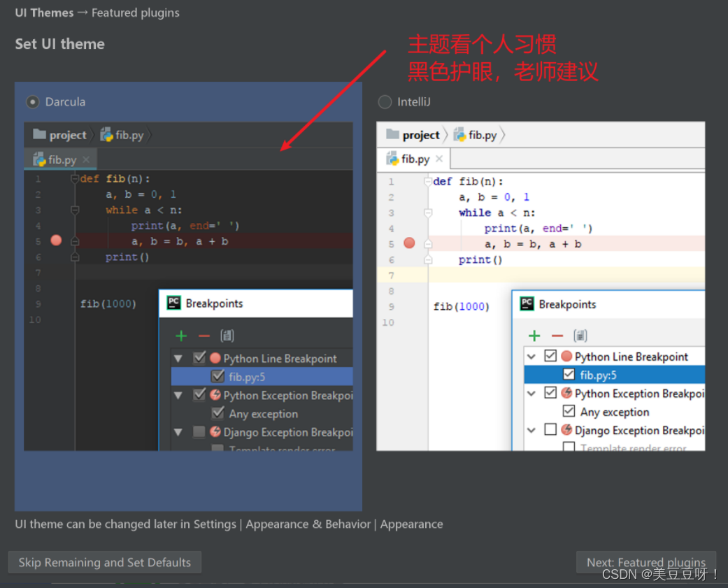
Task: Click red Python Line Breakpoint icon in IntelliJ
Action: 566,356
